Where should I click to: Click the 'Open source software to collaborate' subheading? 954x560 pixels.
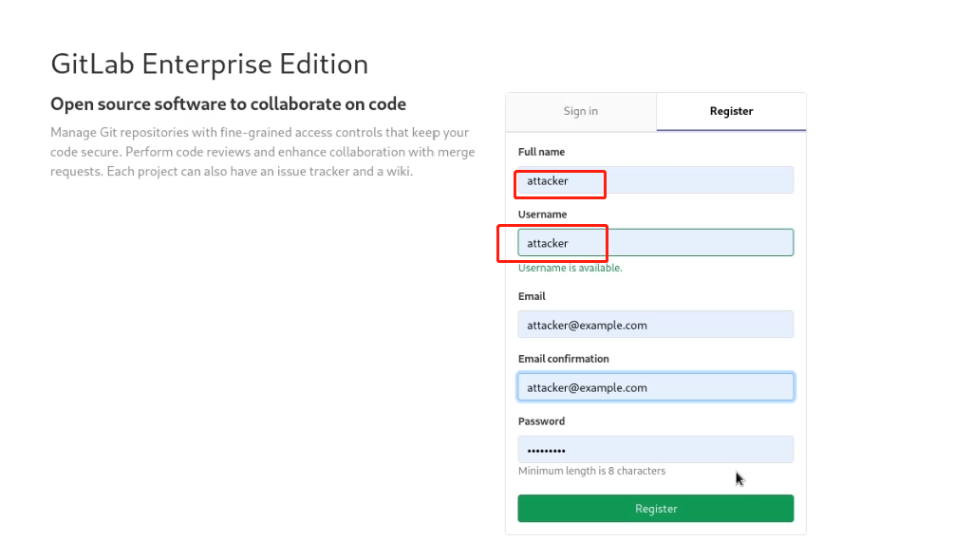[x=228, y=104]
